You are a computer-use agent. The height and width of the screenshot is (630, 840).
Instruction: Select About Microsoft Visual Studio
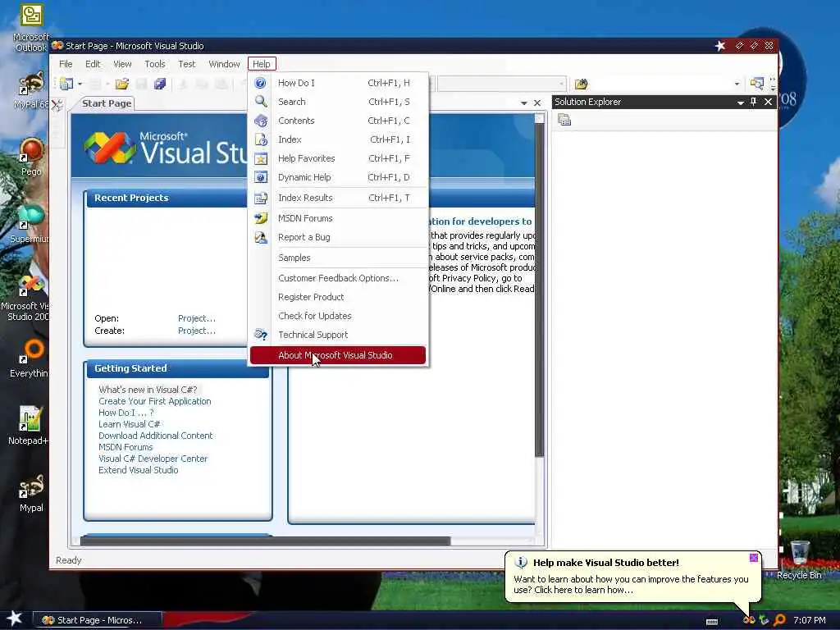(338, 355)
